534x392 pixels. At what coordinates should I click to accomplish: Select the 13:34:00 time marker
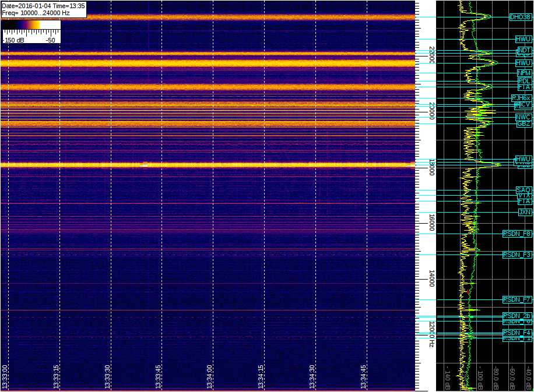210,376
